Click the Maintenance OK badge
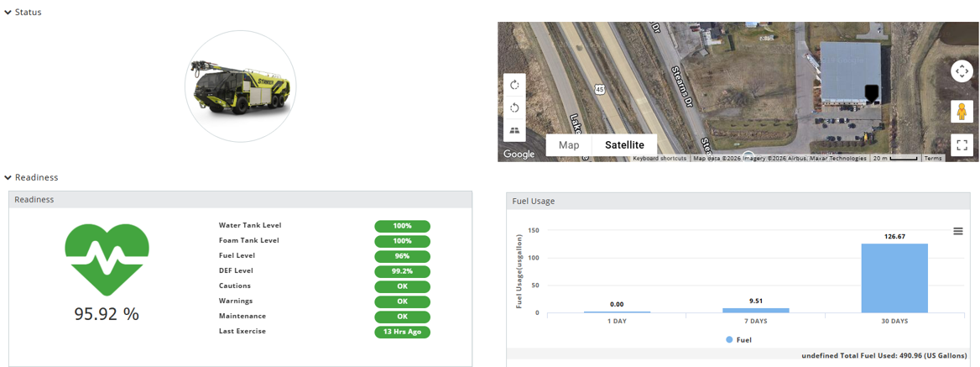980x367 pixels. 403,317
